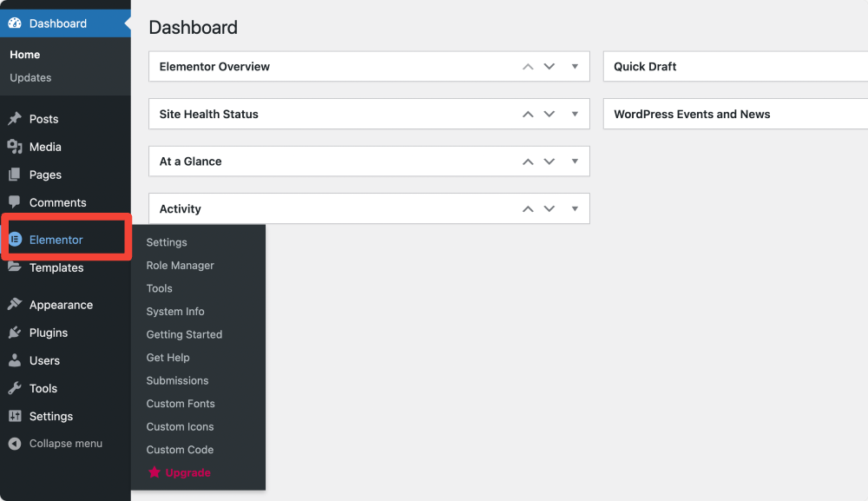Move Activity widget up

528,208
